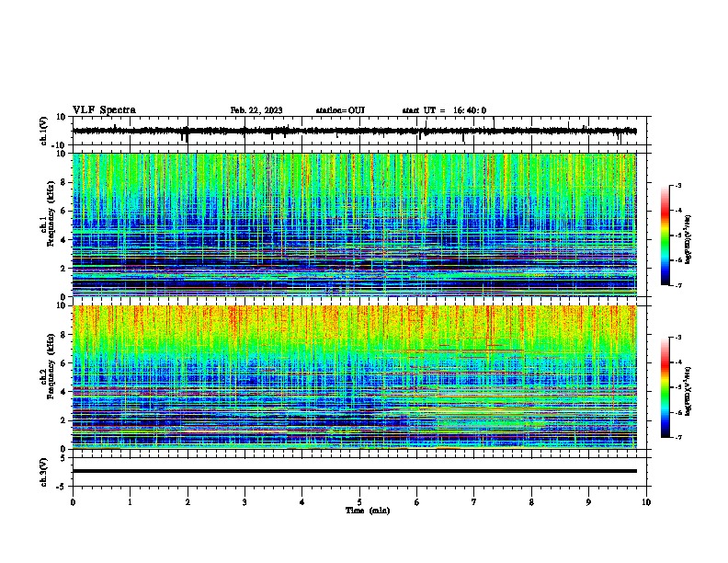Click inside the ch.1 spectrogram panel
Viewport: 728px width, 563px height.
[354, 224]
